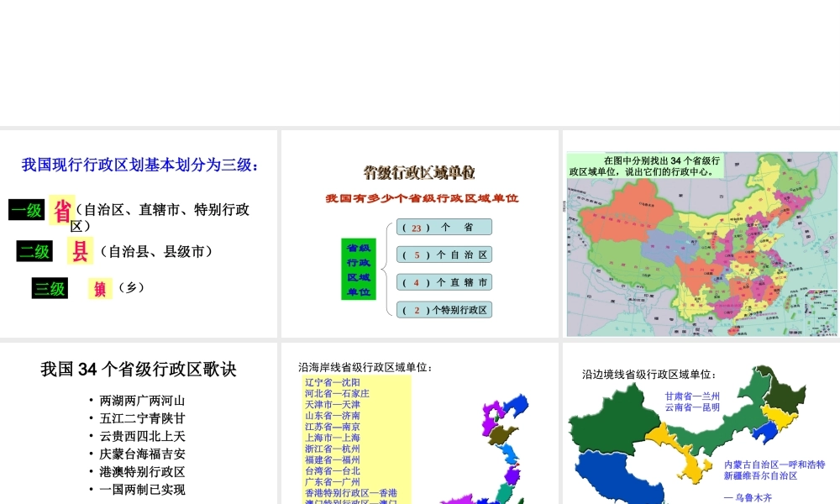This screenshot has width=840, height=504.
Task: Select the label —乌鲁木齐
Action: coord(748,498)
